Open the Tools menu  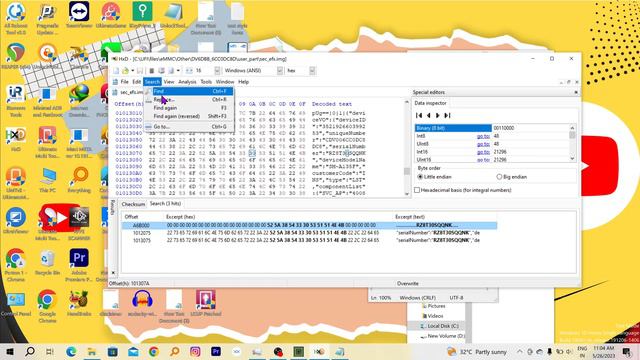point(206,82)
